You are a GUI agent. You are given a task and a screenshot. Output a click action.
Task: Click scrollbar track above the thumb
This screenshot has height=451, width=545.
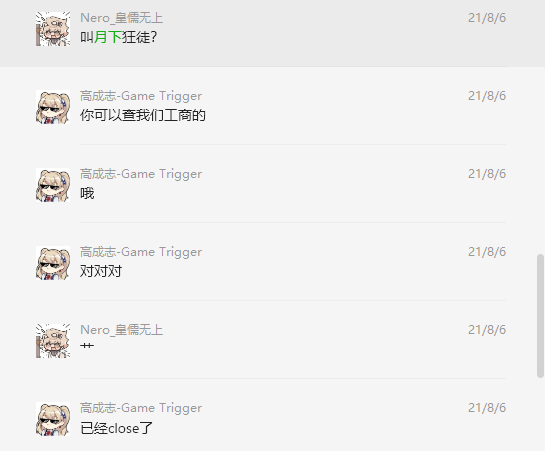[540, 127]
